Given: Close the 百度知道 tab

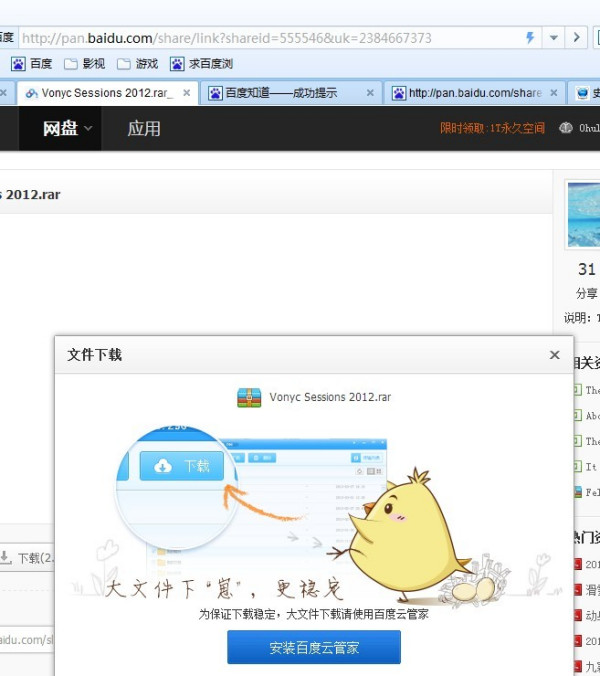Looking at the screenshot, I should pos(370,93).
